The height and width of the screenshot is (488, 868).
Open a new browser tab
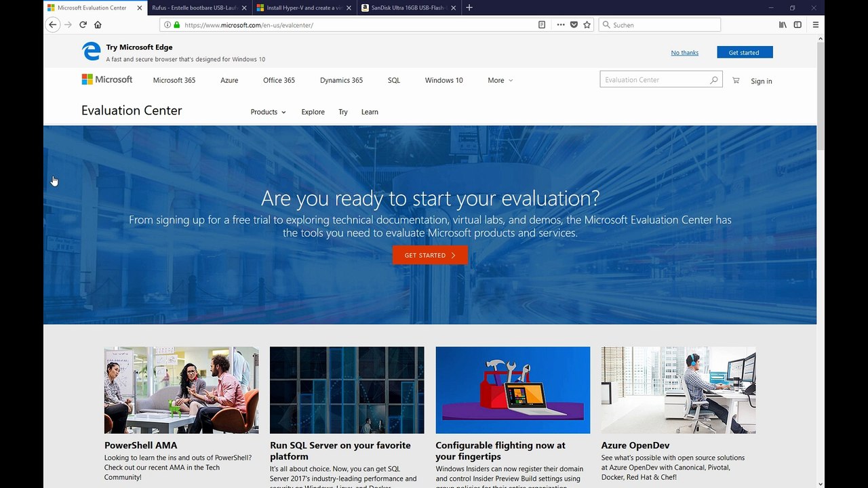pos(469,7)
